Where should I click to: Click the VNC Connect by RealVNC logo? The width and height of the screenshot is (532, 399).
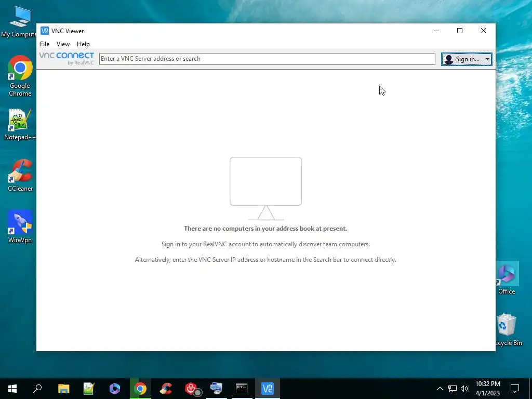[66, 58]
